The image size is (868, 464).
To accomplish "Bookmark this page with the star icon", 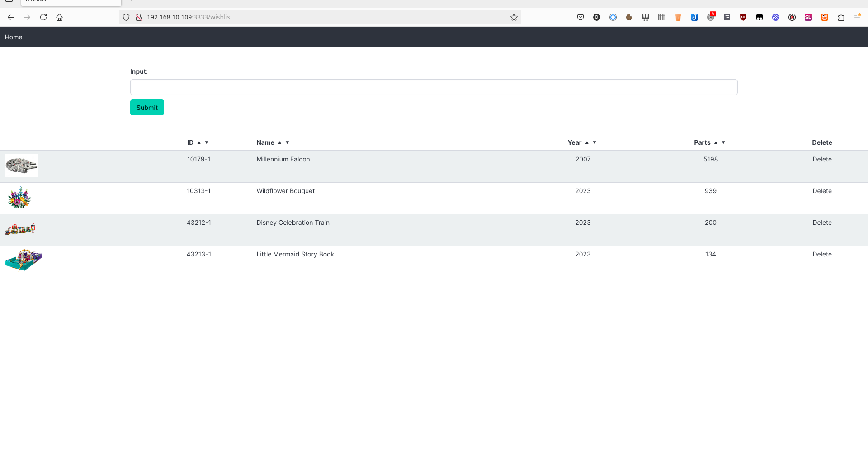I will click(514, 17).
